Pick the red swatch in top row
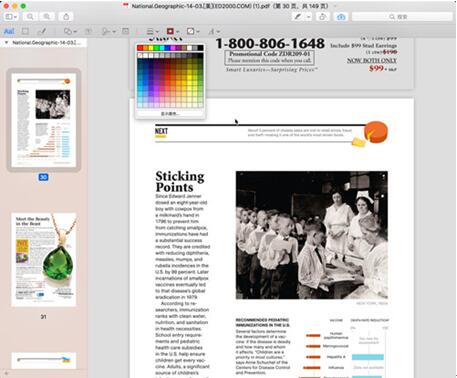The width and height of the screenshot is (457, 378). 140,48
